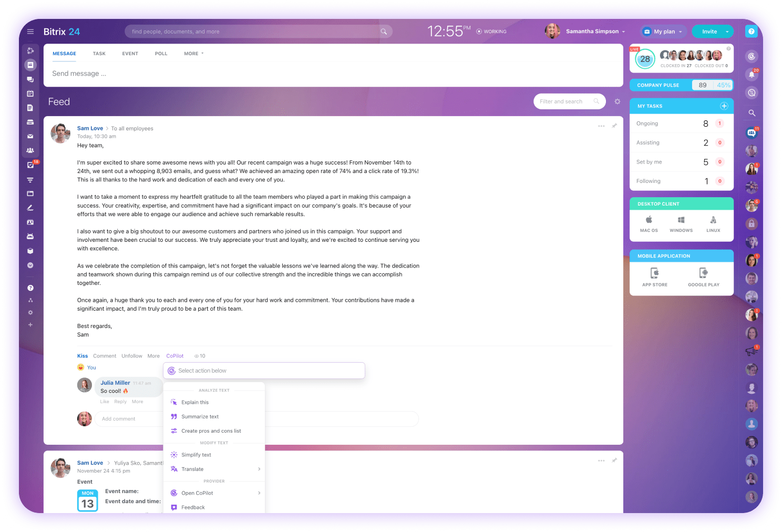This screenshot has width=782, height=532.
Task: Toggle the pin on Sam Love's post
Action: (614, 126)
